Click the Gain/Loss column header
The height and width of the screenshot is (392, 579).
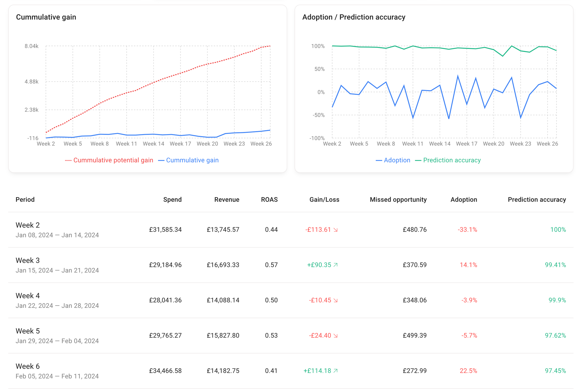[324, 200]
